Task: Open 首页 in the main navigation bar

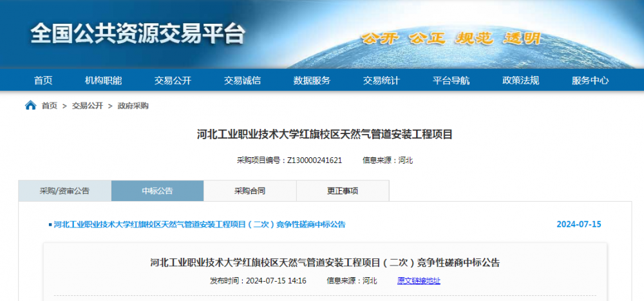Action: [43, 81]
